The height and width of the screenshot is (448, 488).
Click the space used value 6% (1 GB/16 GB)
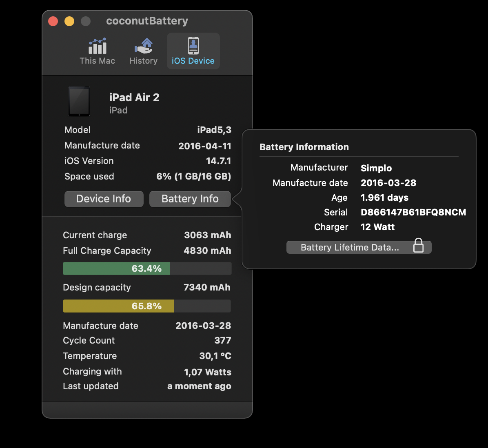(x=194, y=176)
